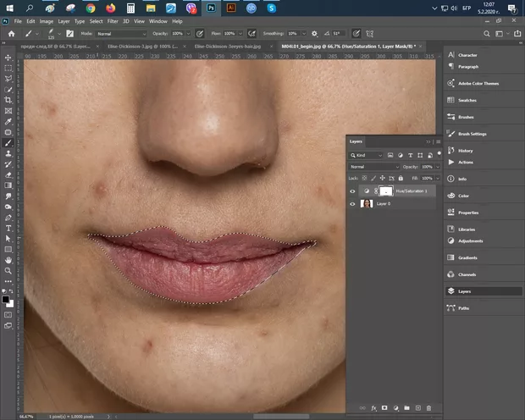525x420 pixels.
Task: Open the Channels panel
Action: click(x=466, y=275)
